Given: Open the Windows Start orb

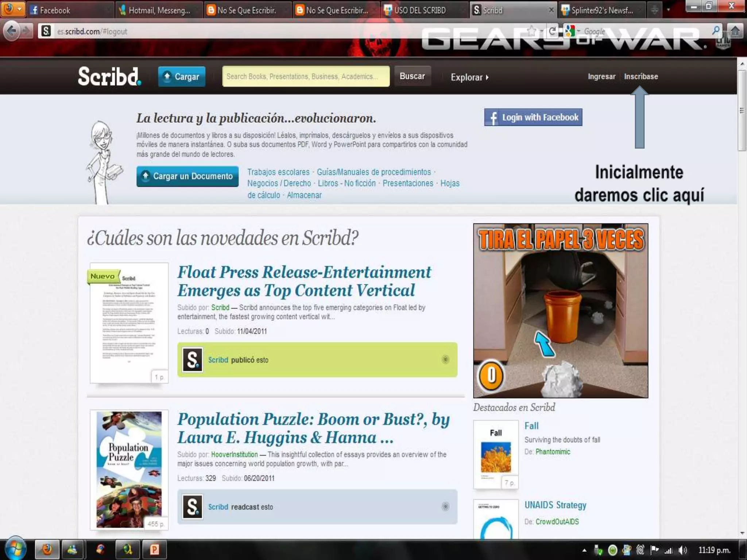Looking at the screenshot, I should (15, 549).
